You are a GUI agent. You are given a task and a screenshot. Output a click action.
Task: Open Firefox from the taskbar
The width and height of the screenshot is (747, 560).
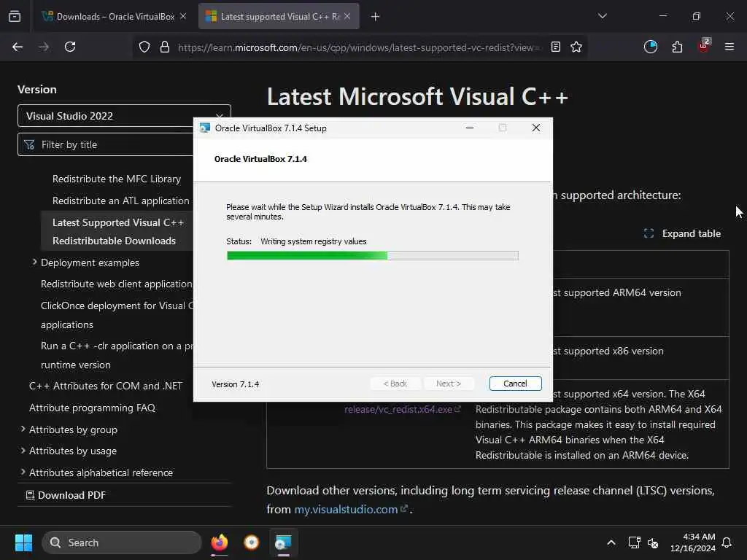click(220, 542)
